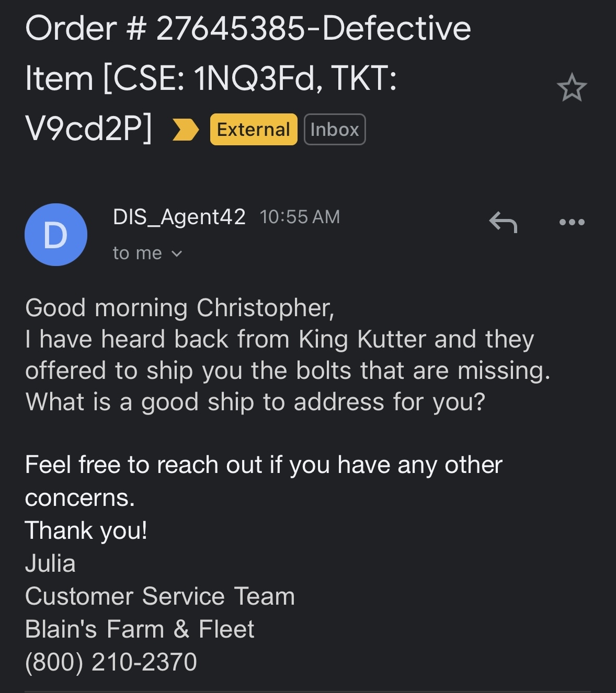
Task: Open the three-dot message options menu
Action: 572,222
